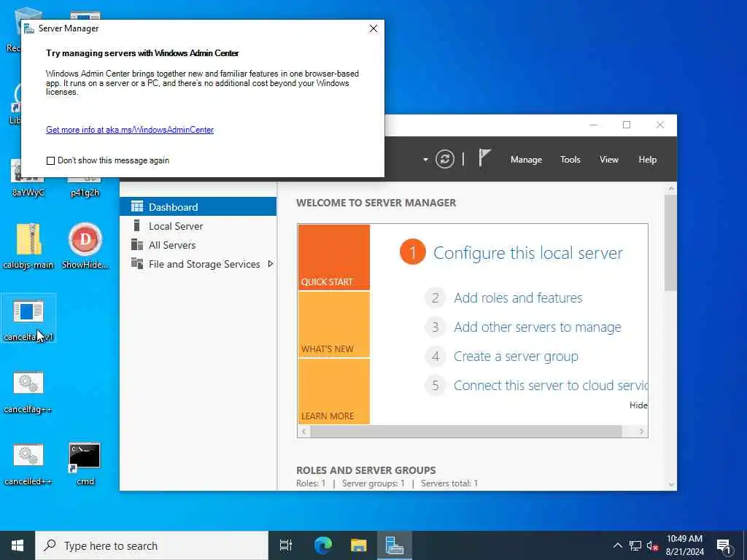Open the aka.ms/WindowsAdminCenter link

tap(130, 130)
